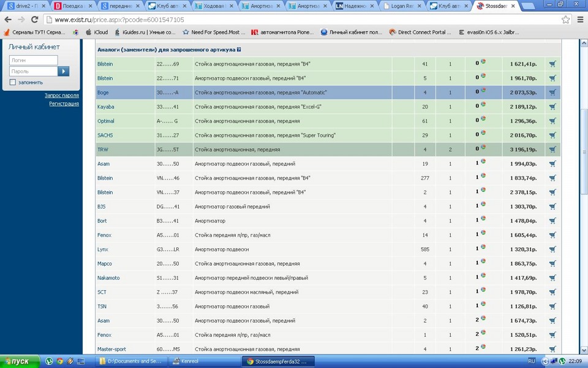Screen dimensions: 588x368
Task: Click the TSN row cart icon
Action: pyautogui.click(x=552, y=307)
